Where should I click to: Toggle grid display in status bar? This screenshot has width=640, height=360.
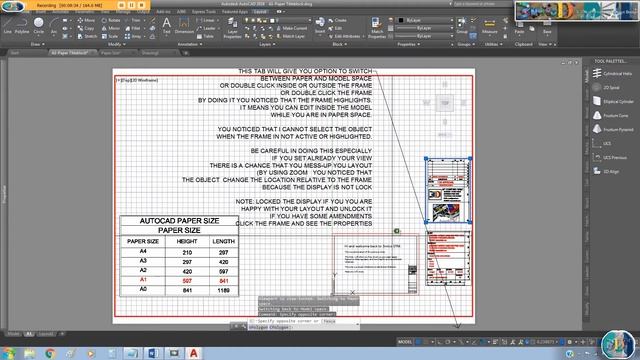pos(418,342)
